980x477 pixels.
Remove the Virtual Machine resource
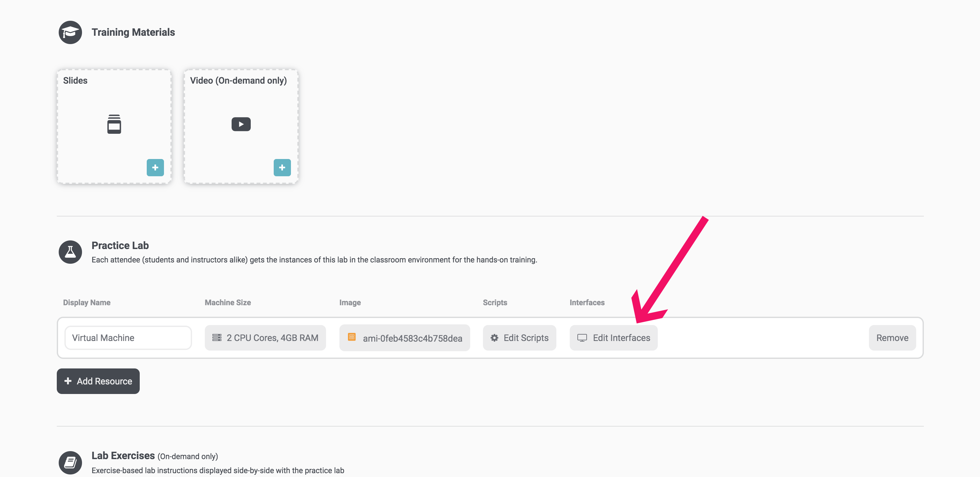(x=892, y=338)
